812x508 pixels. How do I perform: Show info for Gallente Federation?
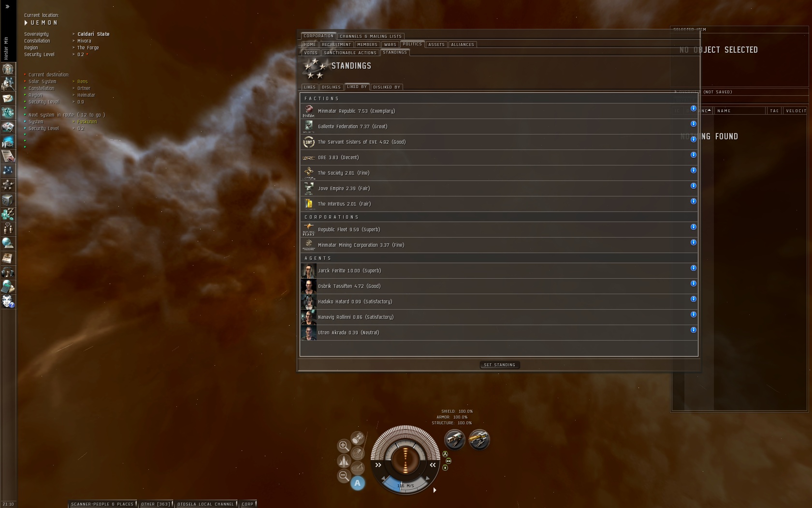(693, 124)
